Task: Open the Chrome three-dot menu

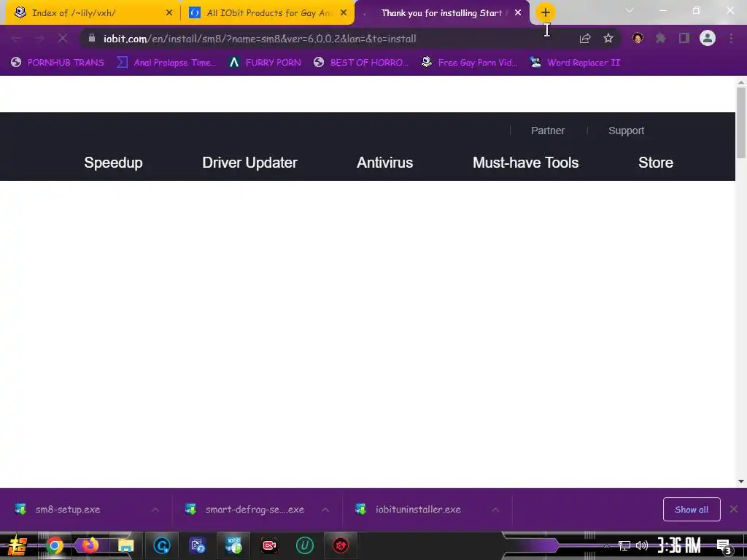Action: (731, 38)
